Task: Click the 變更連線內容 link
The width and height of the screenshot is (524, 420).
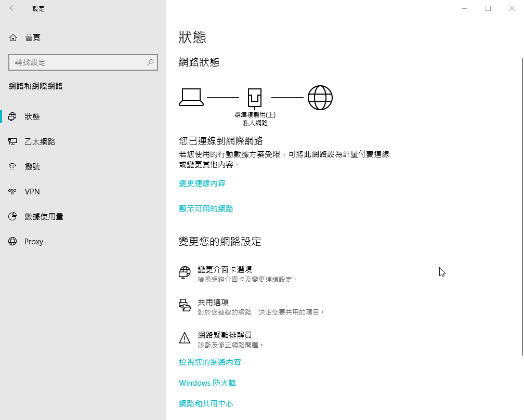Action: pyautogui.click(x=202, y=183)
